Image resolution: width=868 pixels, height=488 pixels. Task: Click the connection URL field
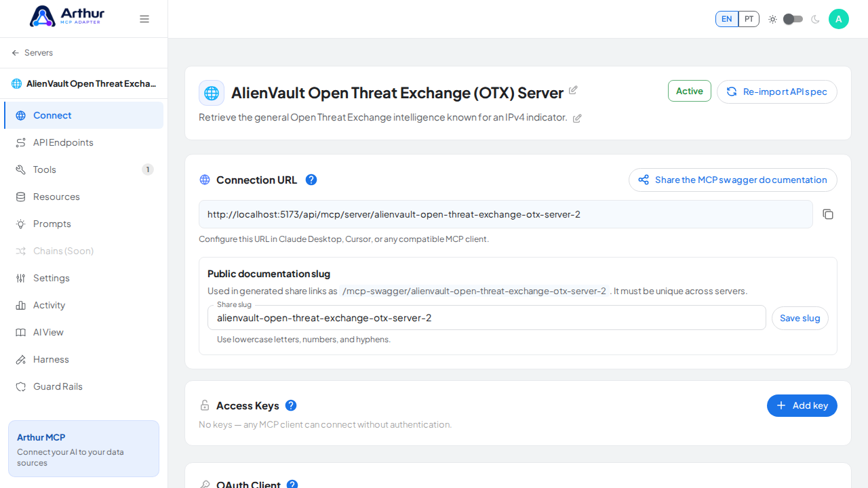point(506,214)
